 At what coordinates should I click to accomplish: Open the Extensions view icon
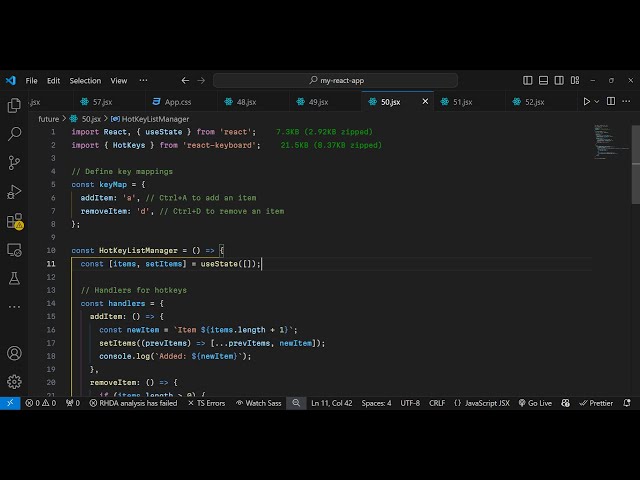(x=14, y=221)
